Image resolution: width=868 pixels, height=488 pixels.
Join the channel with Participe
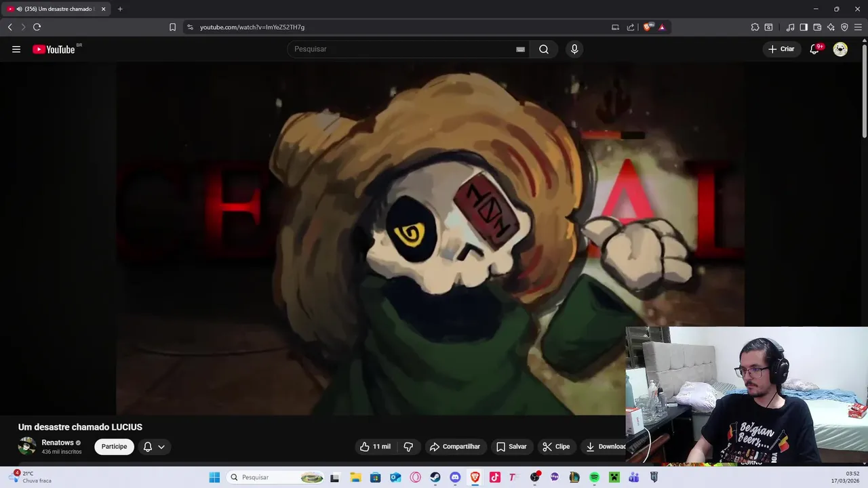[115, 447]
